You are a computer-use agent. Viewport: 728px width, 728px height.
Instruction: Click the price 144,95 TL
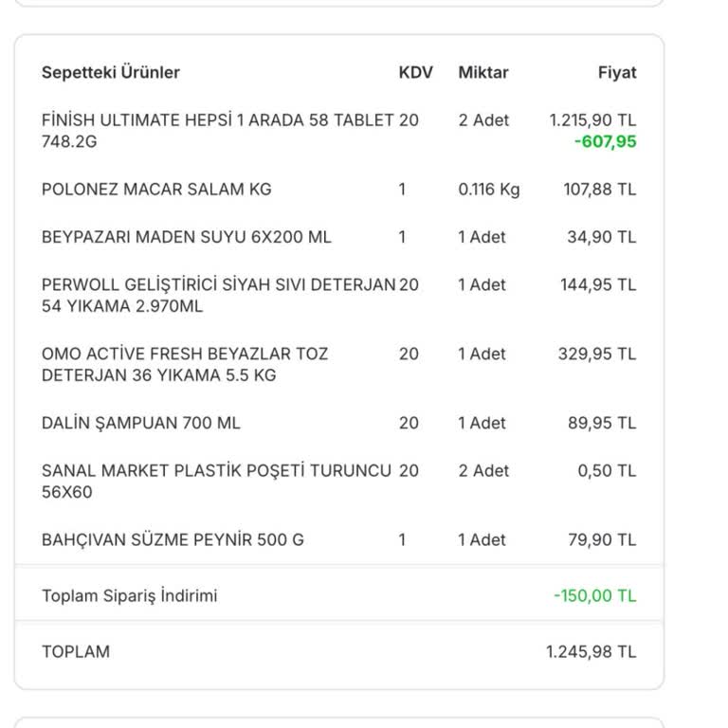tap(598, 284)
